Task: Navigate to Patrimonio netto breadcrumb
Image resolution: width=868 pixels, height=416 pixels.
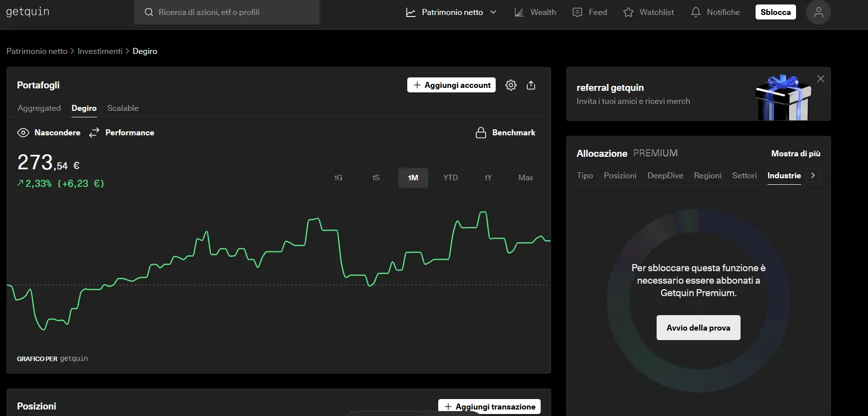Action: click(37, 51)
